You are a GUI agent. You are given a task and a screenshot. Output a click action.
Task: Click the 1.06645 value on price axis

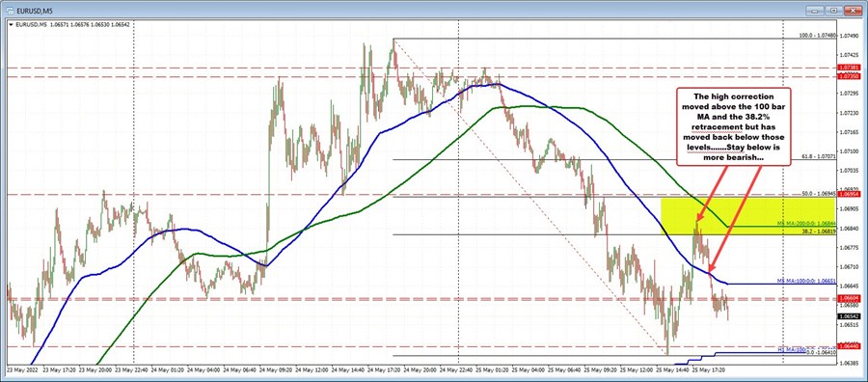[850, 286]
